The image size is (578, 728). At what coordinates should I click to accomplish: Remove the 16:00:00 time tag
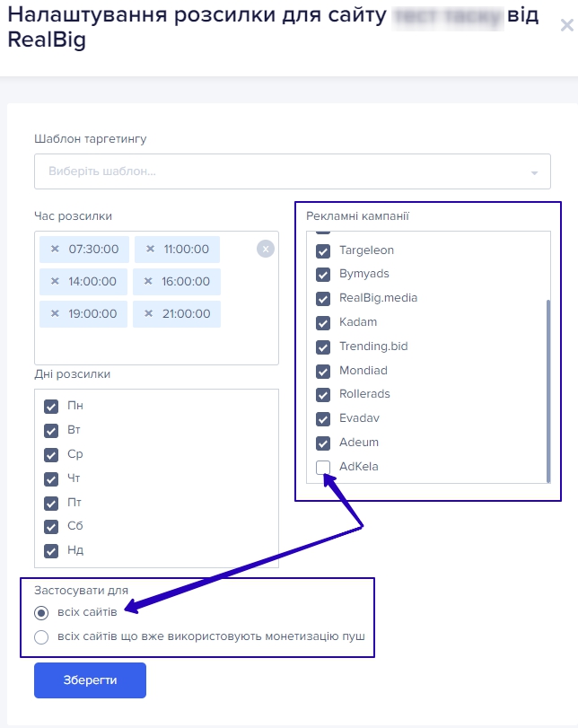pos(148,281)
